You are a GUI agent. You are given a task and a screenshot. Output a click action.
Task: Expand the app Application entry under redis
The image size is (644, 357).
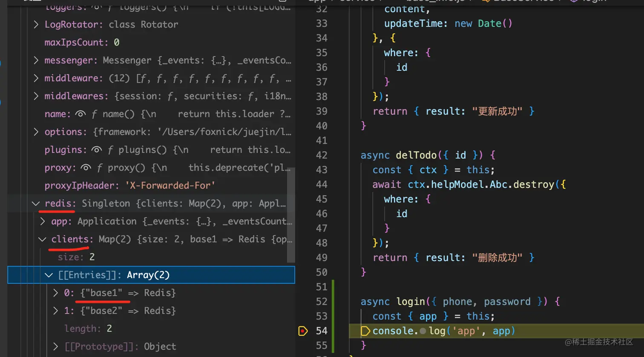(43, 222)
